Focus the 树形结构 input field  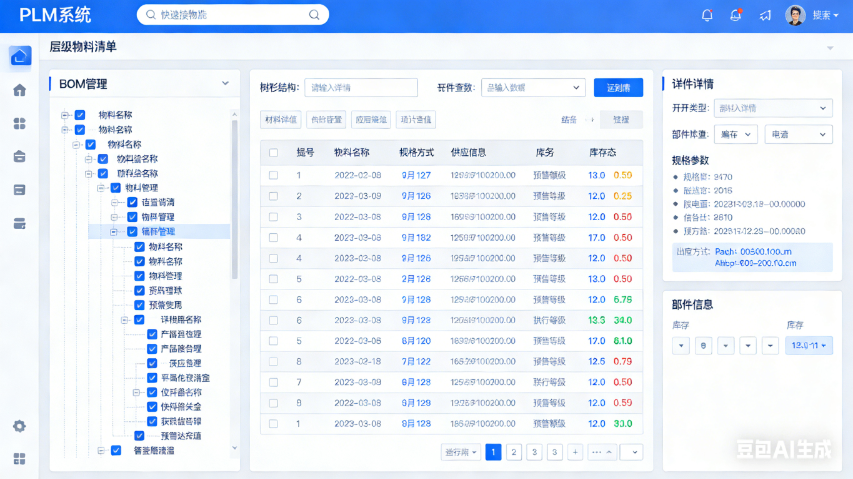tap(361, 88)
